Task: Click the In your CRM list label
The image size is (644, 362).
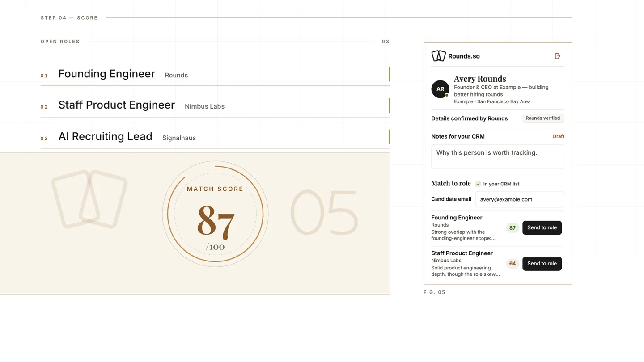Action: pyautogui.click(x=501, y=184)
